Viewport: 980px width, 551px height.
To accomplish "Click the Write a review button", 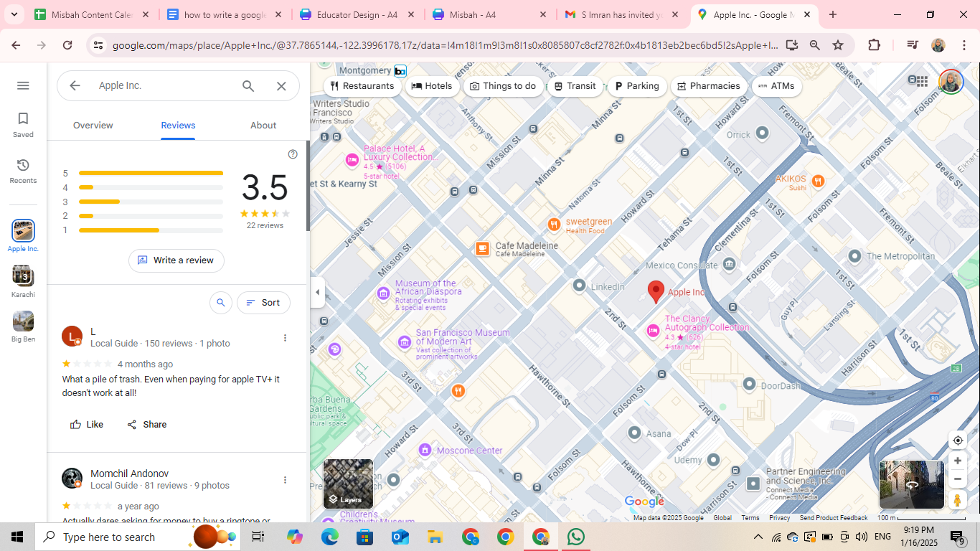I will coord(176,260).
